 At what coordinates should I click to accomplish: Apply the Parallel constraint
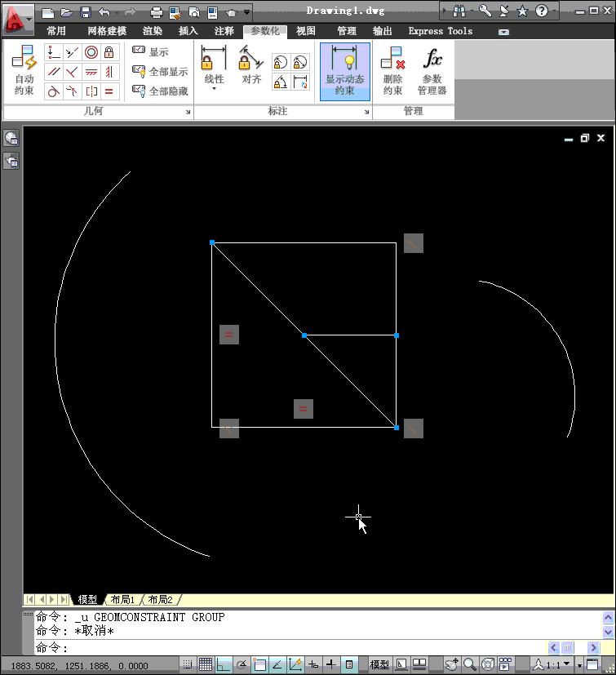coord(53,72)
